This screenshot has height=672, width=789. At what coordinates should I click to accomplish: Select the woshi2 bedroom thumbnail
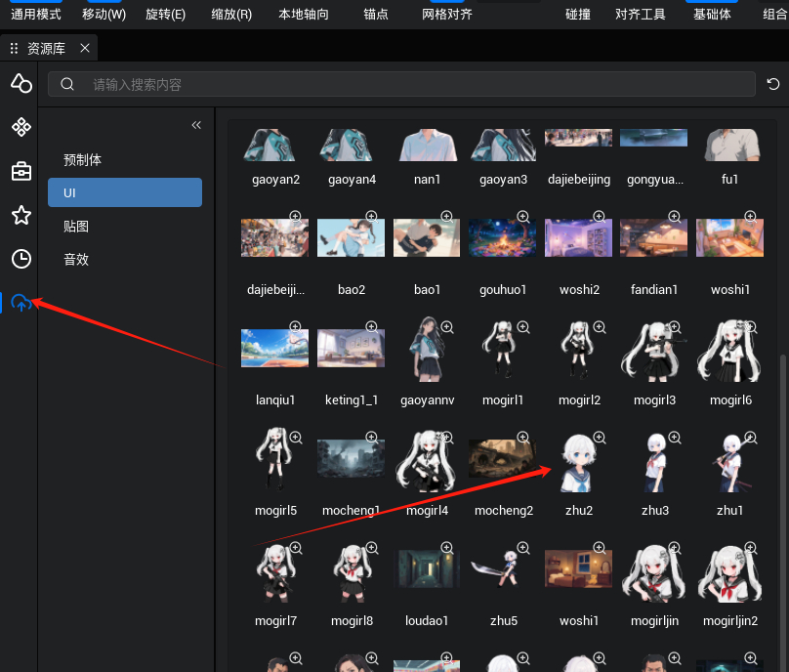tap(578, 237)
